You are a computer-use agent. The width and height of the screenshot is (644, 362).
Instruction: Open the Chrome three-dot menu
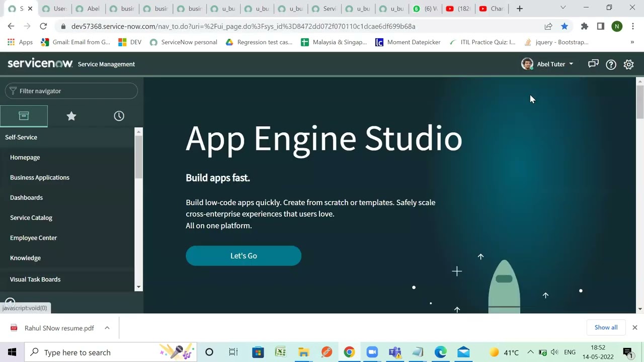click(633, 26)
